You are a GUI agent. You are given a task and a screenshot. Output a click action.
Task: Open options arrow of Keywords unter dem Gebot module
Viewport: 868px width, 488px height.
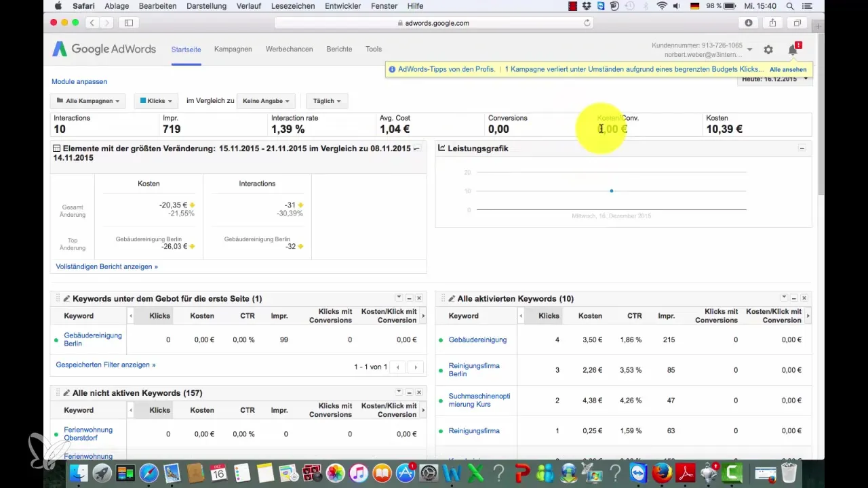click(x=399, y=298)
